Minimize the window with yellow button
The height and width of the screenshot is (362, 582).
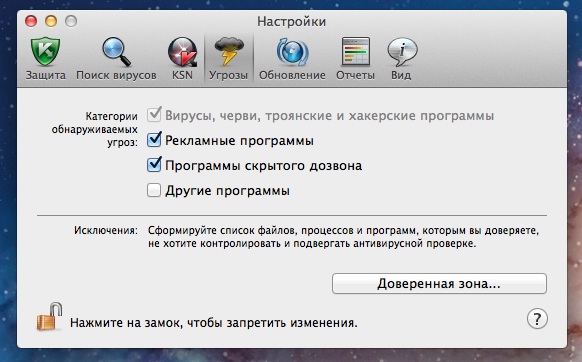tap(51, 21)
